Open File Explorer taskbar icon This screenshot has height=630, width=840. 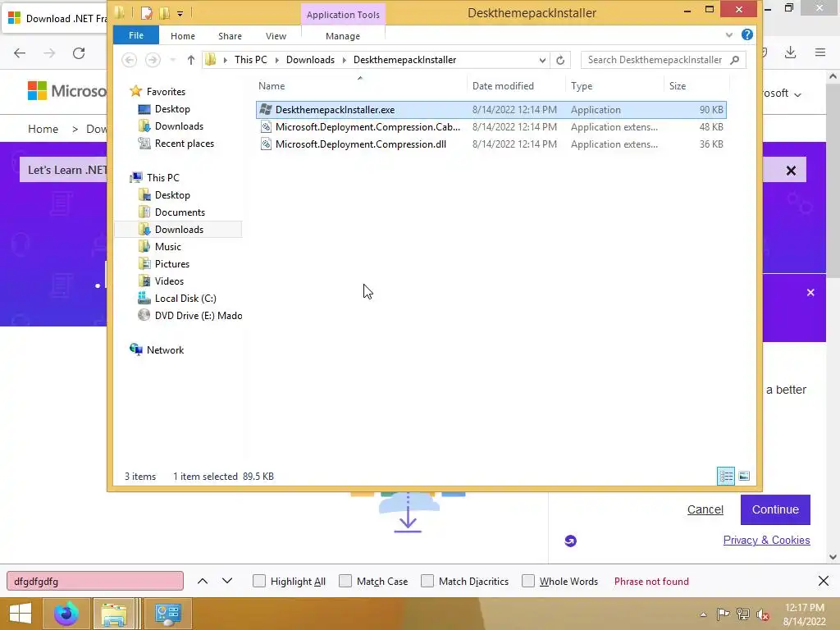click(114, 614)
